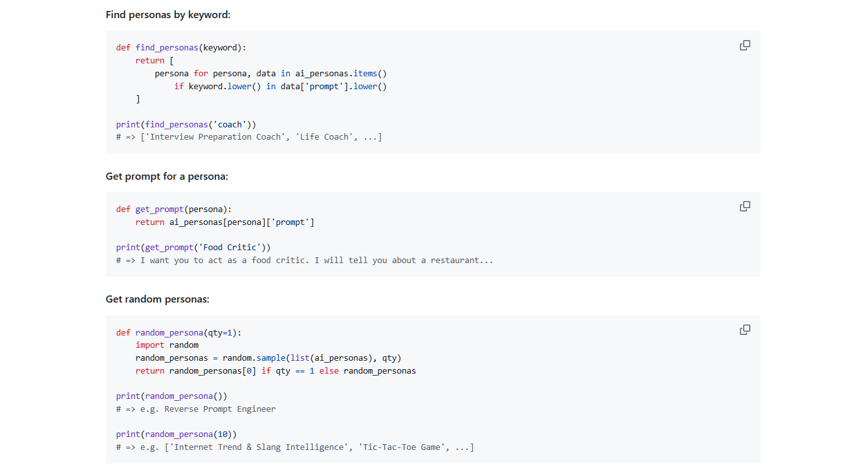Click the "Get random personas:" heading
This screenshot has height=470, width=868.
point(158,299)
